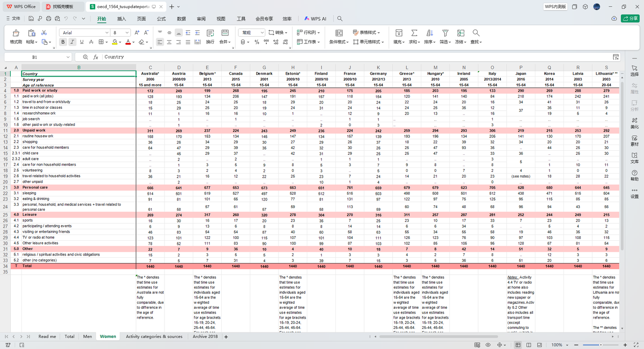Viewport: 644px width, 349px height.
Task: Click the search magnifier next to WPS AI
Action: coord(340,19)
